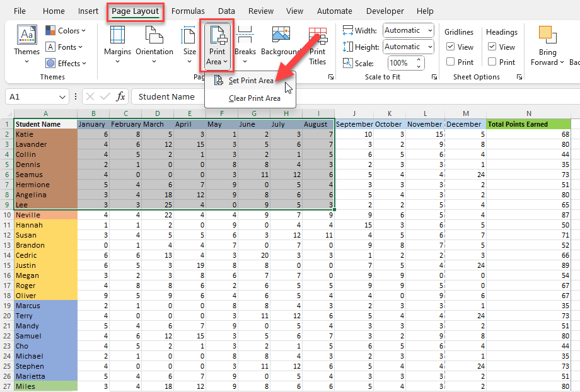The image size is (580, 392).
Task: Increase Scale percentage with up arrow
Action: click(x=419, y=59)
